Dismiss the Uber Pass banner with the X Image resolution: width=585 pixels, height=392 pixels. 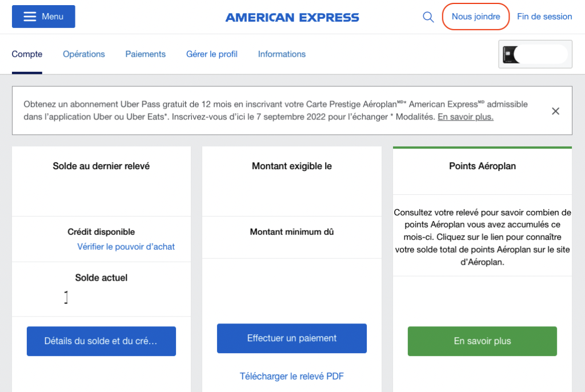point(555,111)
